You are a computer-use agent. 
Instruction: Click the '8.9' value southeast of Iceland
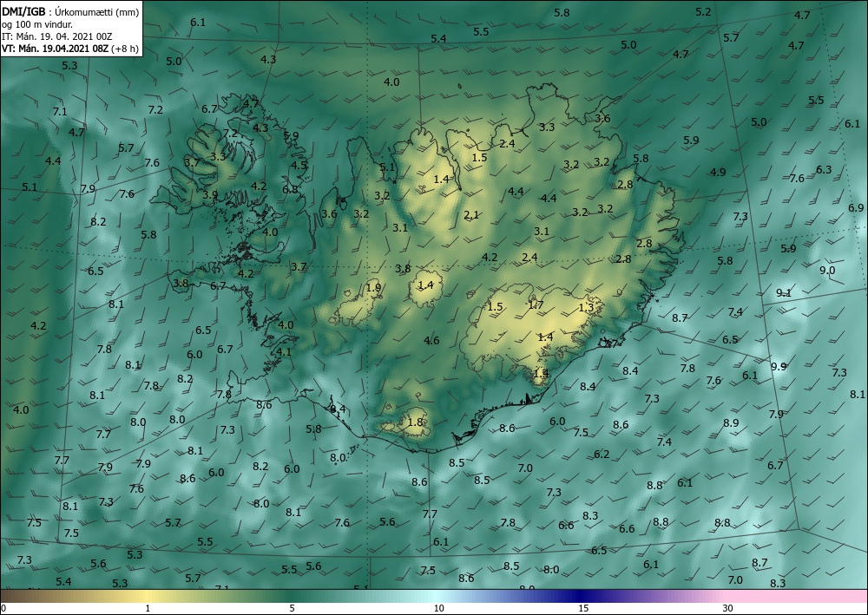coord(731,422)
